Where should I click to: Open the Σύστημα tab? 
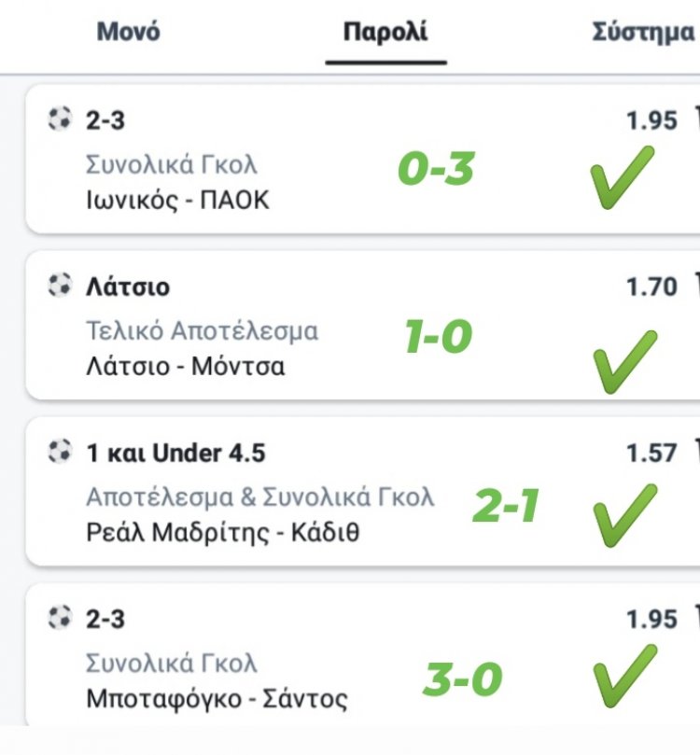tap(642, 32)
